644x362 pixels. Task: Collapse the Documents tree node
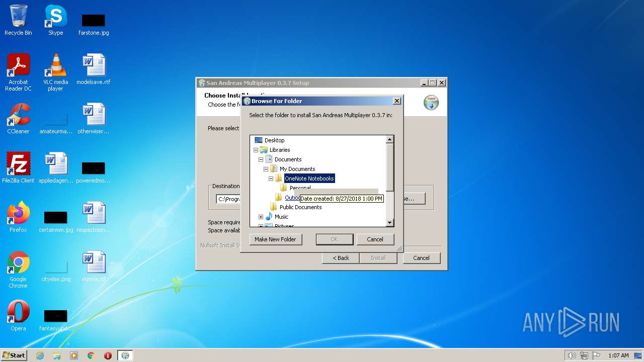click(261, 159)
